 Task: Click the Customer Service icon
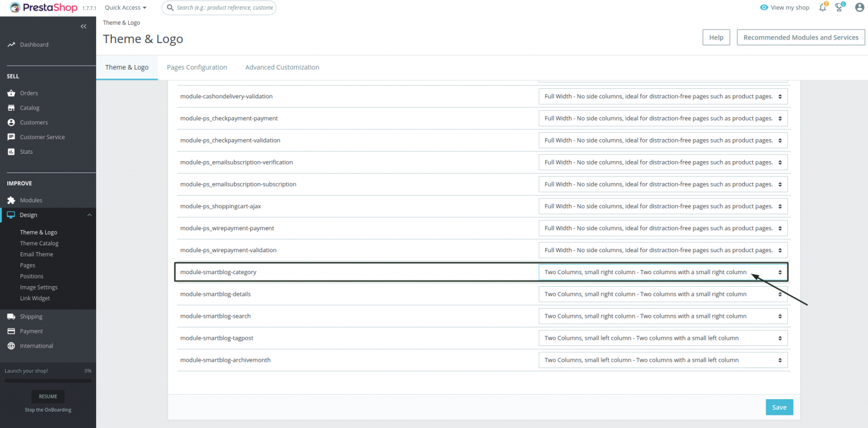tap(12, 137)
